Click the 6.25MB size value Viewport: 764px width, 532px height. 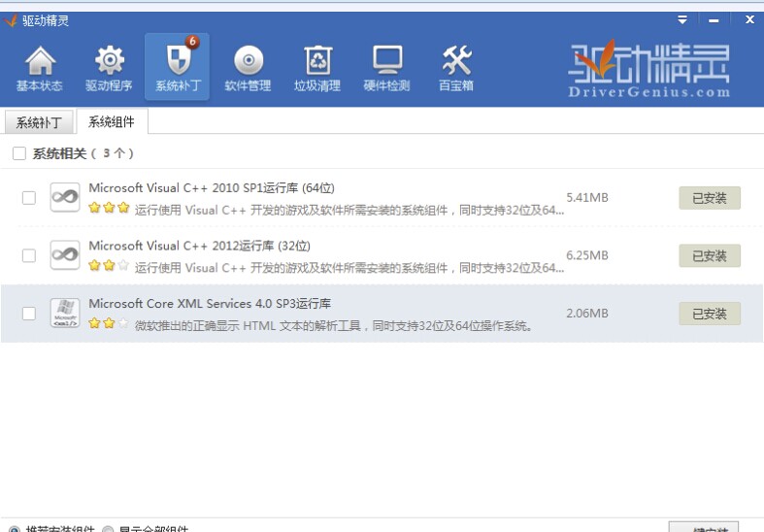[587, 255]
